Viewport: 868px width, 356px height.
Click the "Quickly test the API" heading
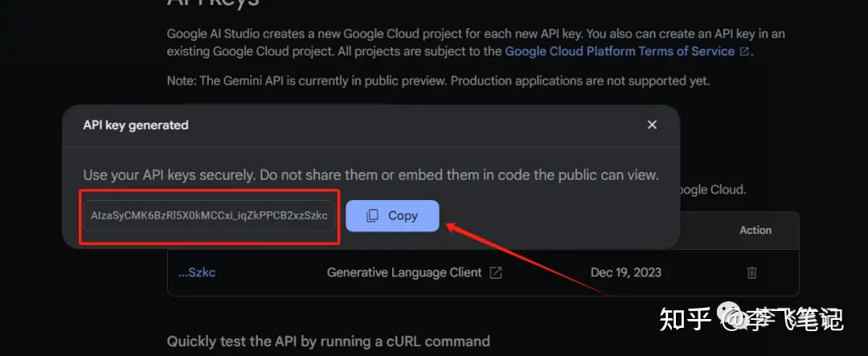[328, 342]
